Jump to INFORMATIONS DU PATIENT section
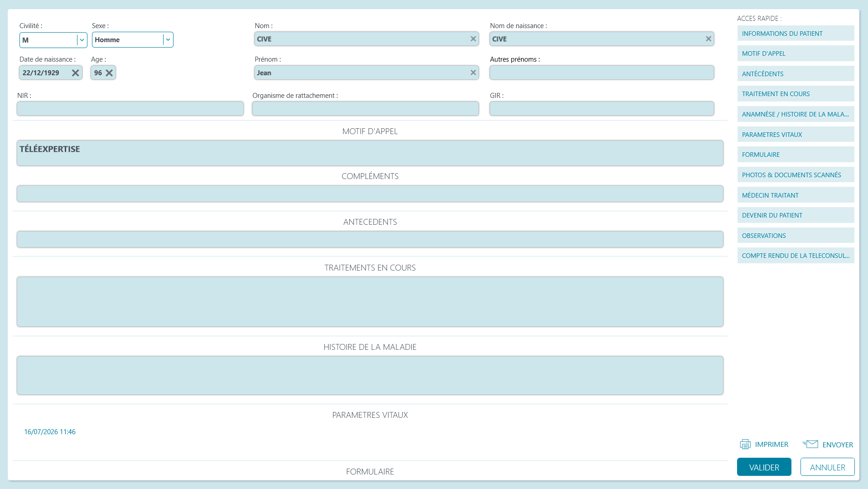868x489 pixels. [x=796, y=34]
